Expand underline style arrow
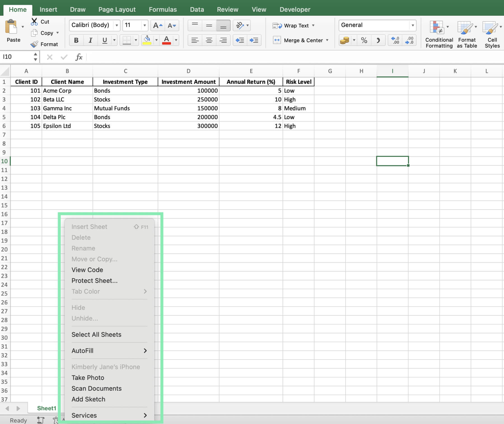This screenshot has width=504, height=424. [114, 40]
